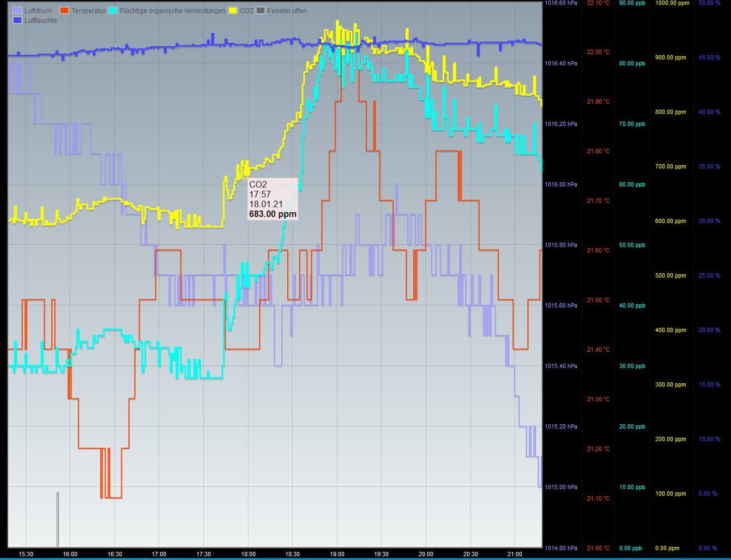731x560 pixels.
Task: Click the 1014.80 hPa pressure axis label
Action: click(561, 548)
